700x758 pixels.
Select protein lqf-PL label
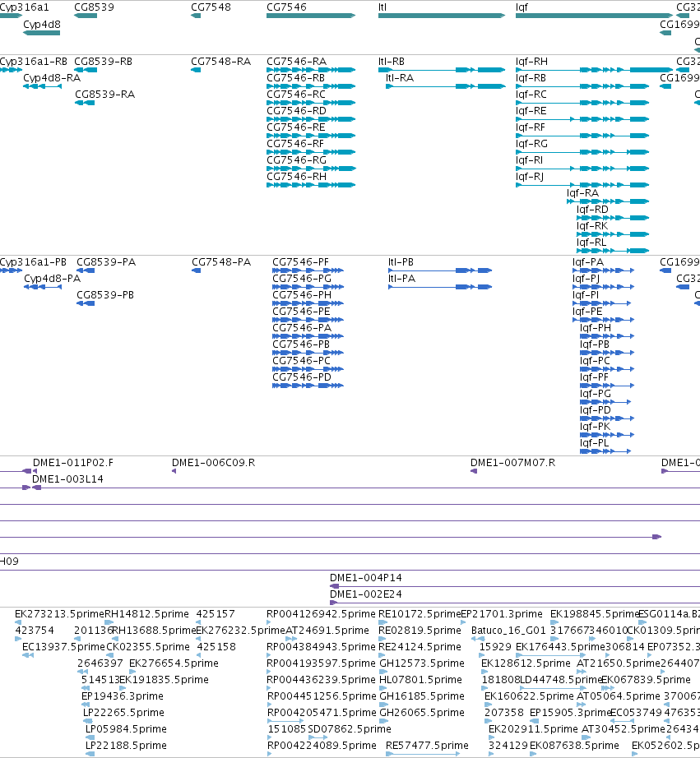tap(595, 443)
